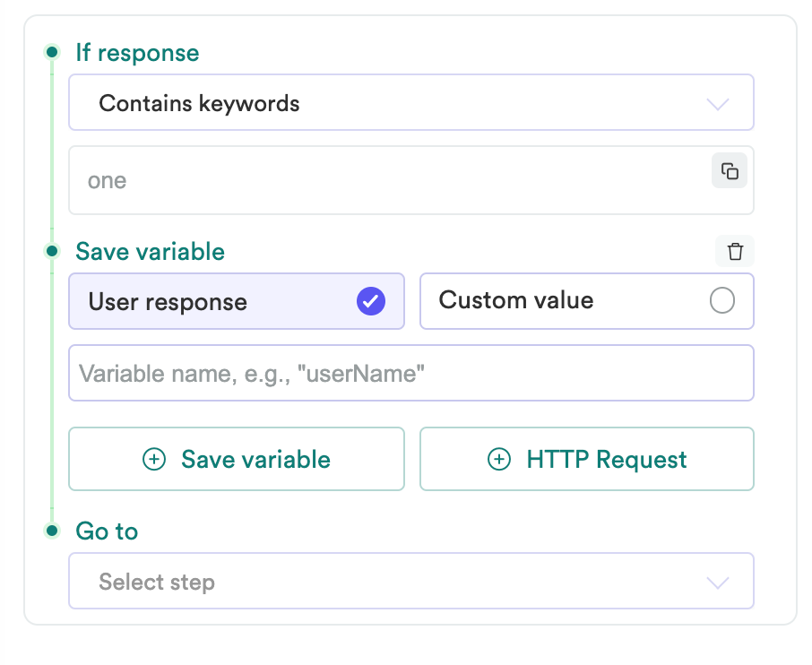Toggle the empty Custom value radio circle
Viewport: 812px width, 665px height.
click(x=721, y=300)
